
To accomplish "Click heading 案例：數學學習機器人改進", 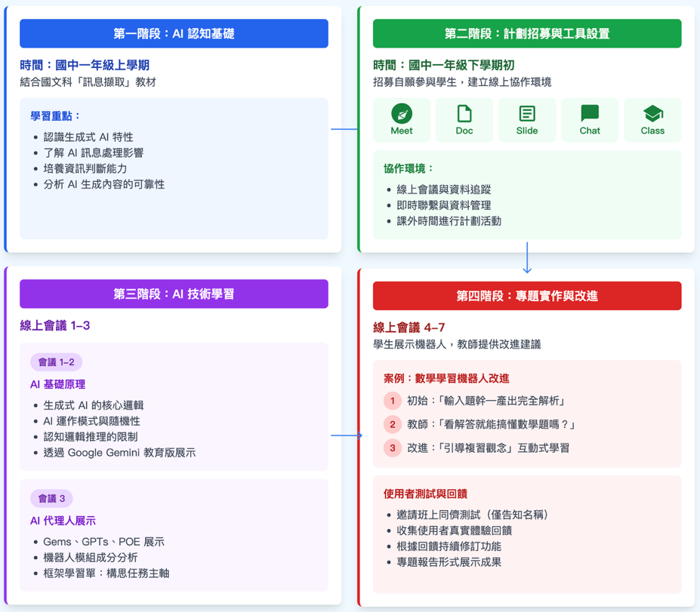I will 446,379.
